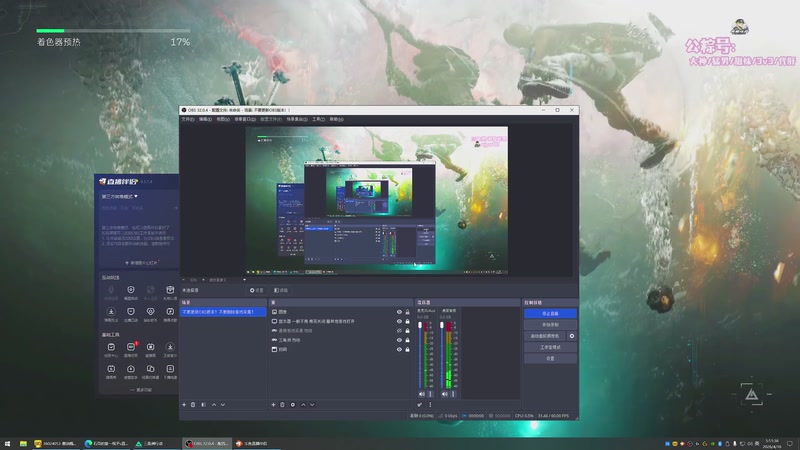Click the 设置 settings button in controls dock

coord(550,359)
